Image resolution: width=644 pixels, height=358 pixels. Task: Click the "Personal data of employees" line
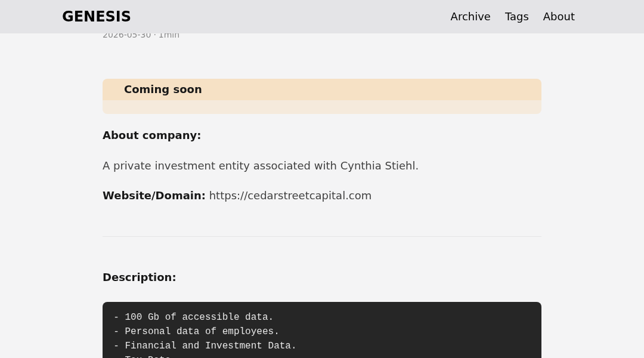point(196,331)
